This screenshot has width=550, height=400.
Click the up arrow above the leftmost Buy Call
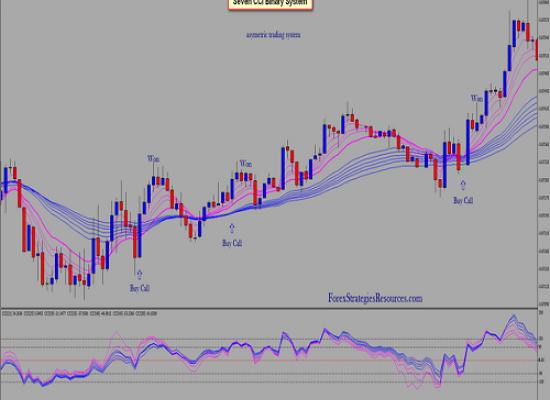click(x=140, y=275)
